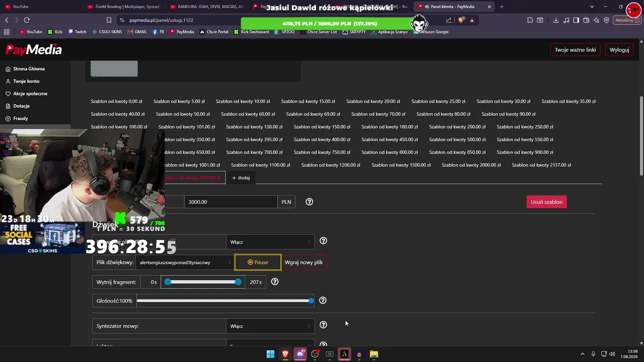644x362 pixels.
Task: Click the help icon beside Syntezator mowy
Action: coord(324,325)
